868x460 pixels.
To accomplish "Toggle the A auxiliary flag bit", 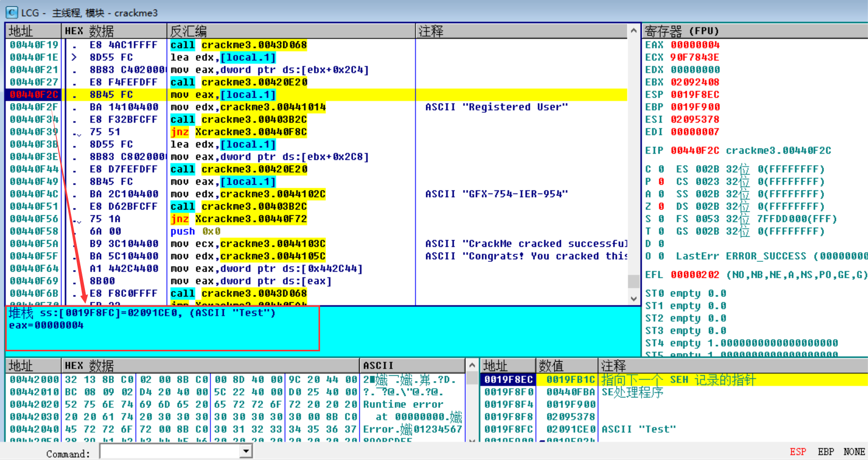I will coord(661,194).
